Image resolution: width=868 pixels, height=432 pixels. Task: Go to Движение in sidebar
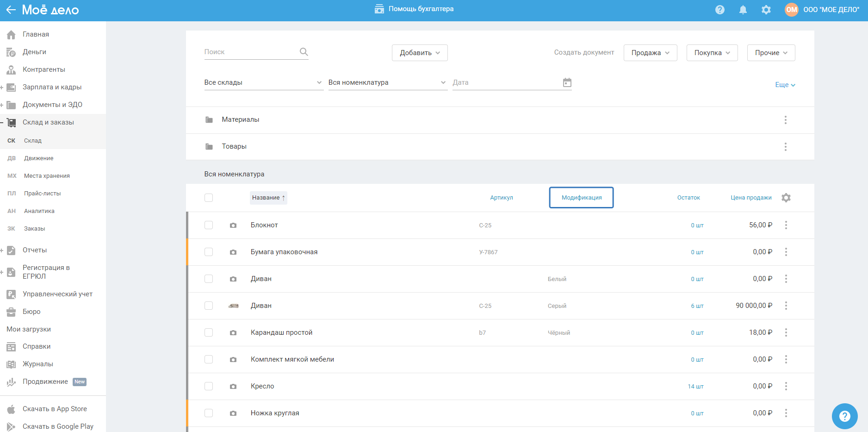click(x=39, y=158)
